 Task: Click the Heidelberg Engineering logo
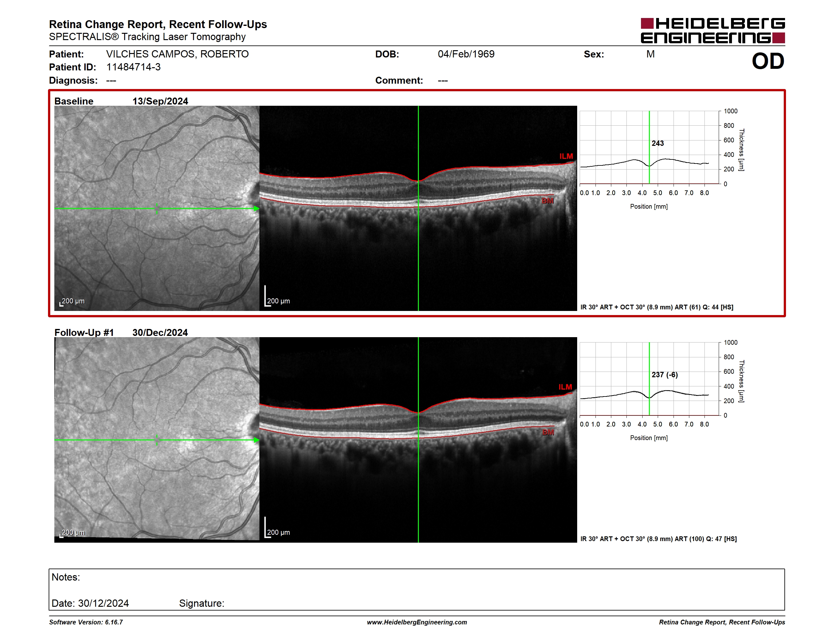(x=713, y=31)
